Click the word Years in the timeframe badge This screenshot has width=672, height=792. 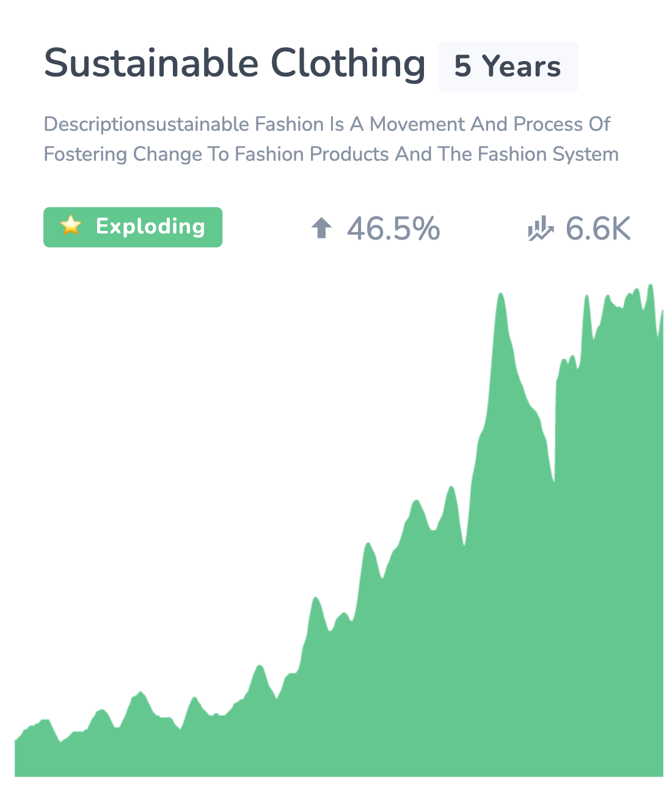(521, 67)
